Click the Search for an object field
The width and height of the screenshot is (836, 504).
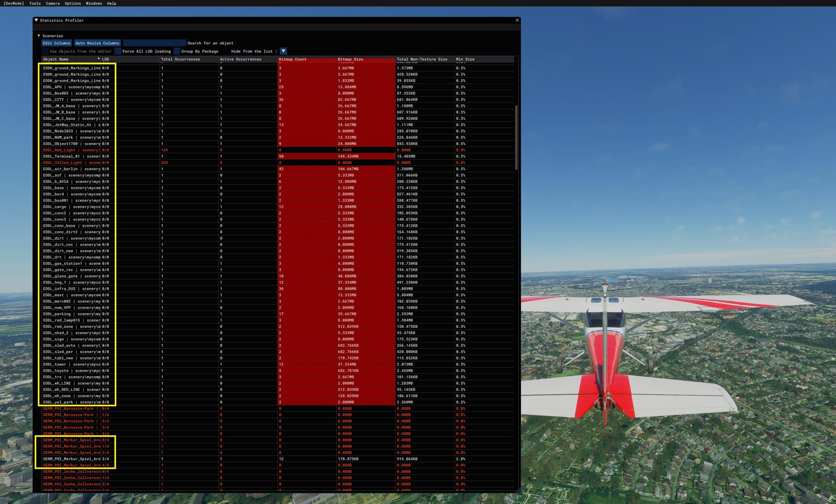pos(155,43)
